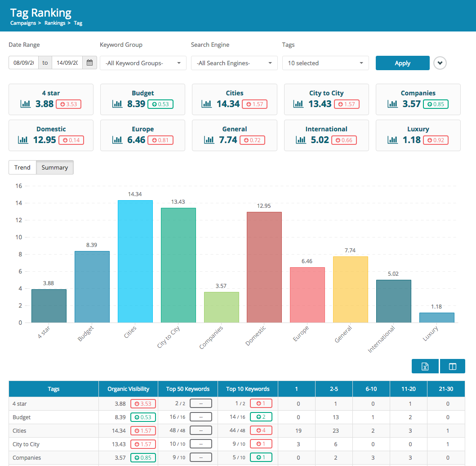Go to Campaigns in the breadcrumb
This screenshot has height=466, width=476.
coord(23,23)
